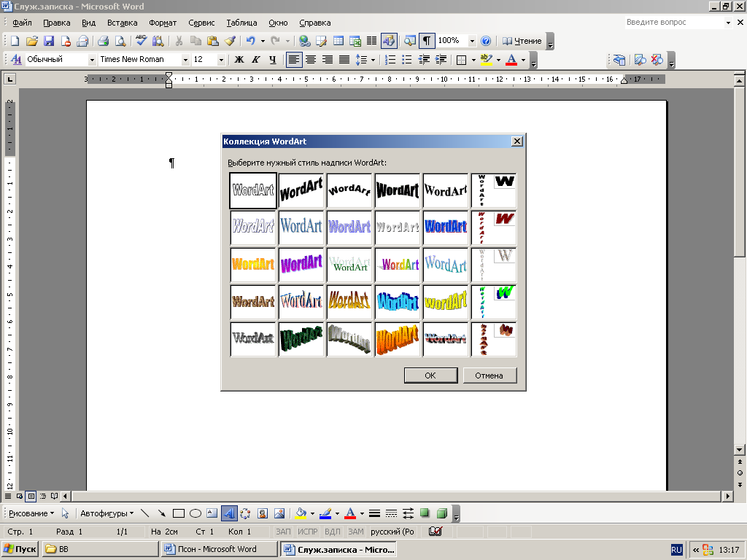The image size is (747, 560).
Task: Save the document with the floppy disk icon
Action: coord(49,41)
